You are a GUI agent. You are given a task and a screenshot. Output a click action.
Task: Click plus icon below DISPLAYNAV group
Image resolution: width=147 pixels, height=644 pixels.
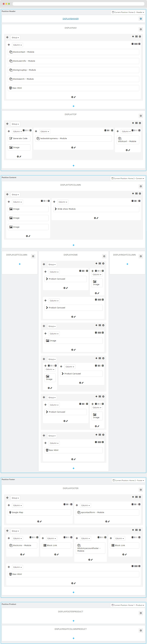73,106
